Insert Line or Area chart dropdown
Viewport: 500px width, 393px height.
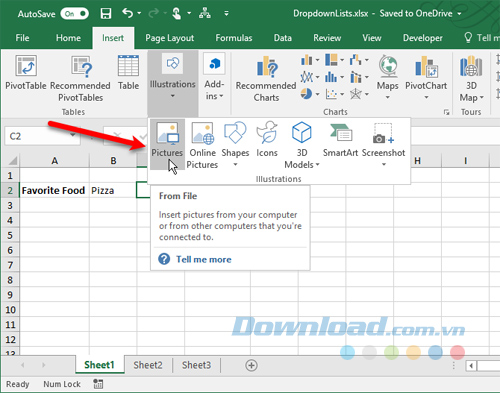[x=310, y=77]
